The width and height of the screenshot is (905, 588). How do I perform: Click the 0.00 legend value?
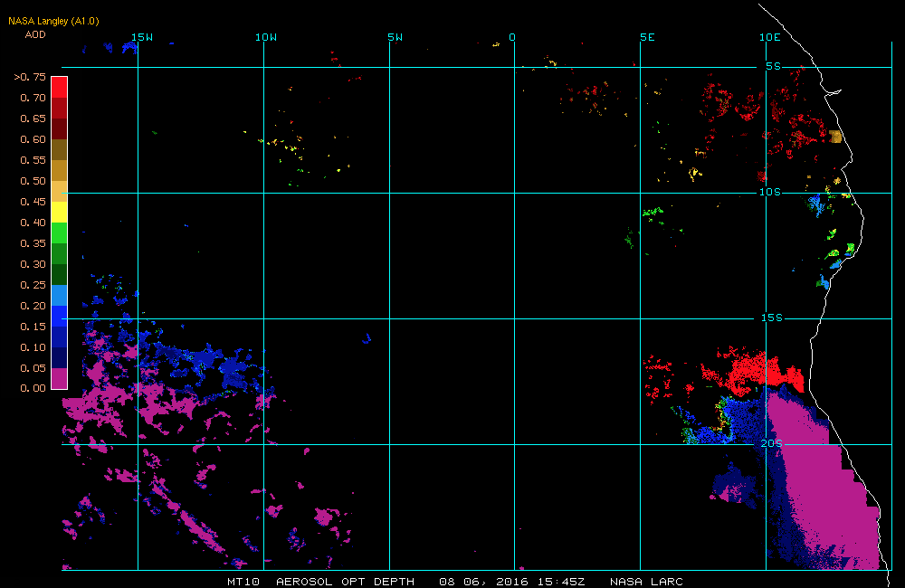point(33,388)
